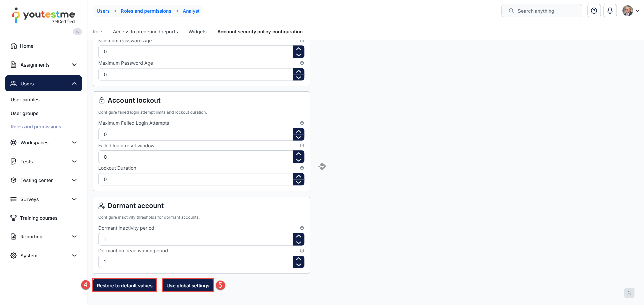The image size is (644, 305).
Task: Increase Maximum Failed Login Attempts with up arrow
Action: click(299, 131)
